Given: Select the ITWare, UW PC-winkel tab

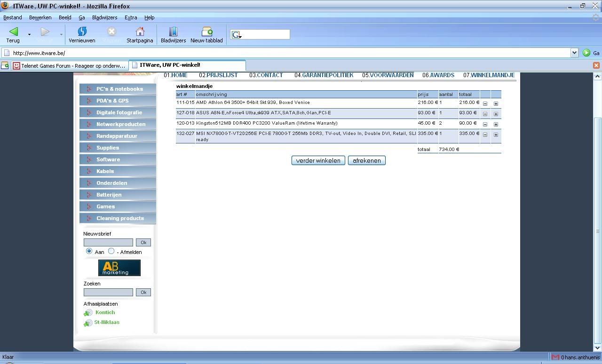Looking at the screenshot, I should pyautogui.click(x=187, y=65).
